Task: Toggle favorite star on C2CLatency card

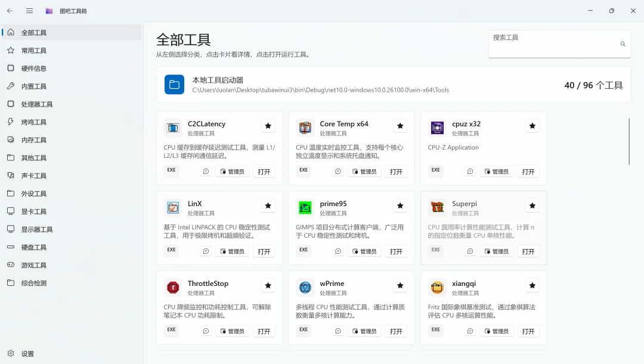Action: click(268, 126)
